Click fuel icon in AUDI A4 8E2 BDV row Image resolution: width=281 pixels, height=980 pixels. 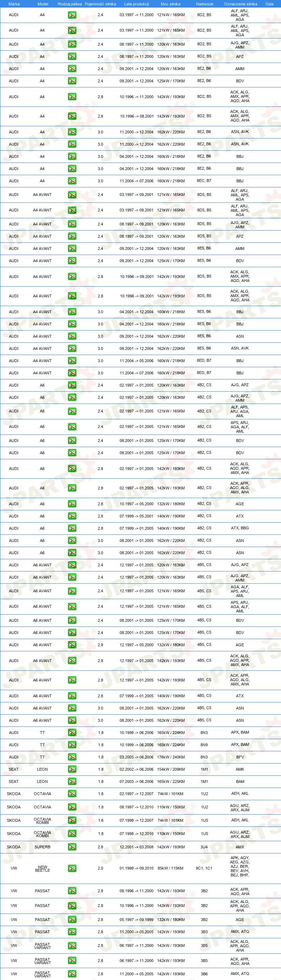coord(72,81)
